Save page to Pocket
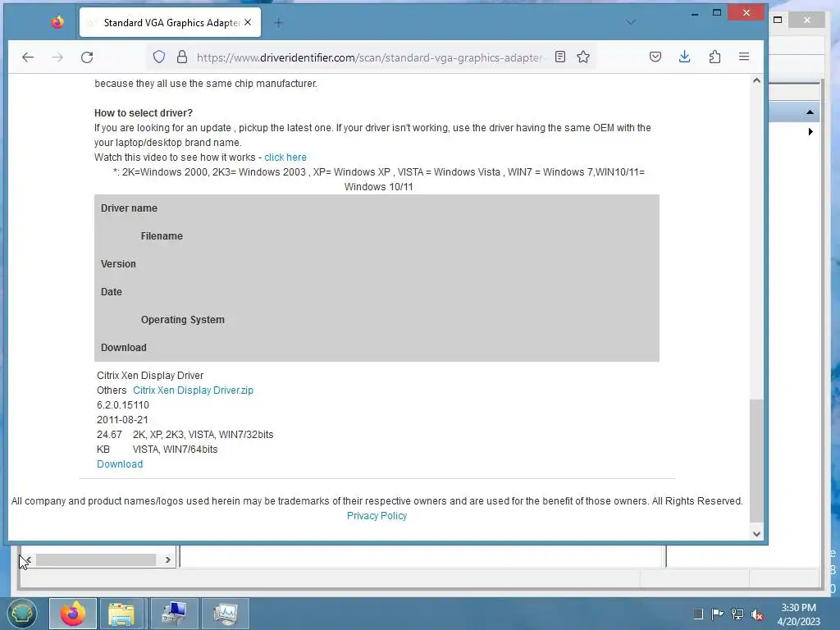Screen dimensions: 840x630 [x=655, y=57]
